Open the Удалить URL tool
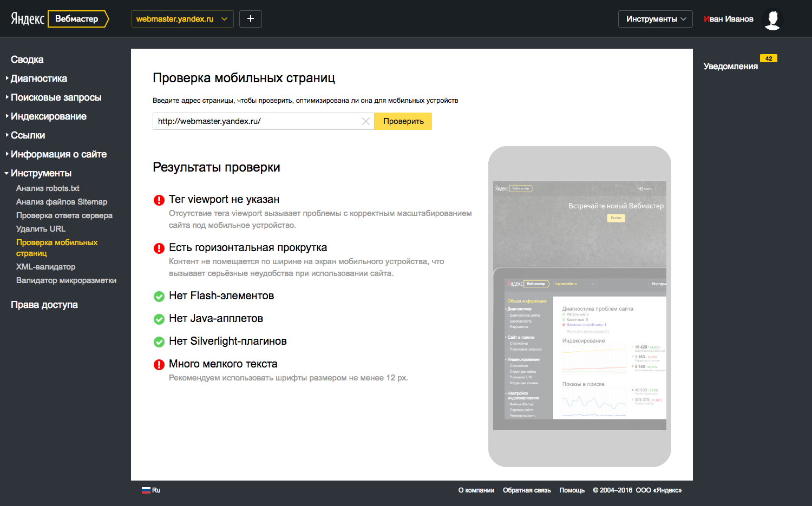 click(41, 229)
